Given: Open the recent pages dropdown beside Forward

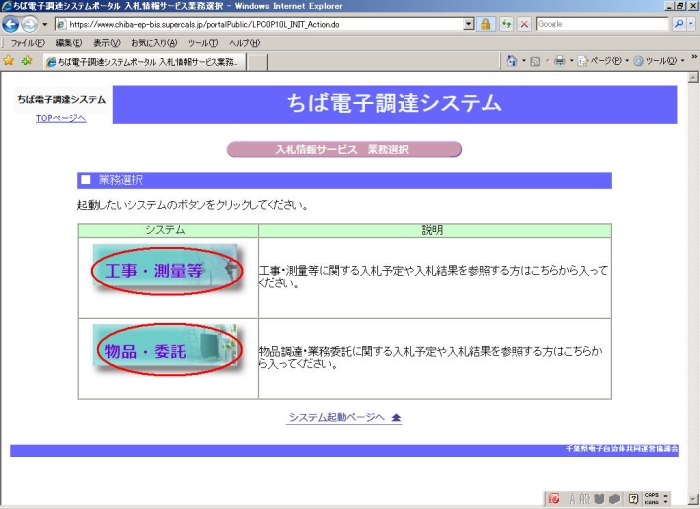Looking at the screenshot, I should coord(44,24).
